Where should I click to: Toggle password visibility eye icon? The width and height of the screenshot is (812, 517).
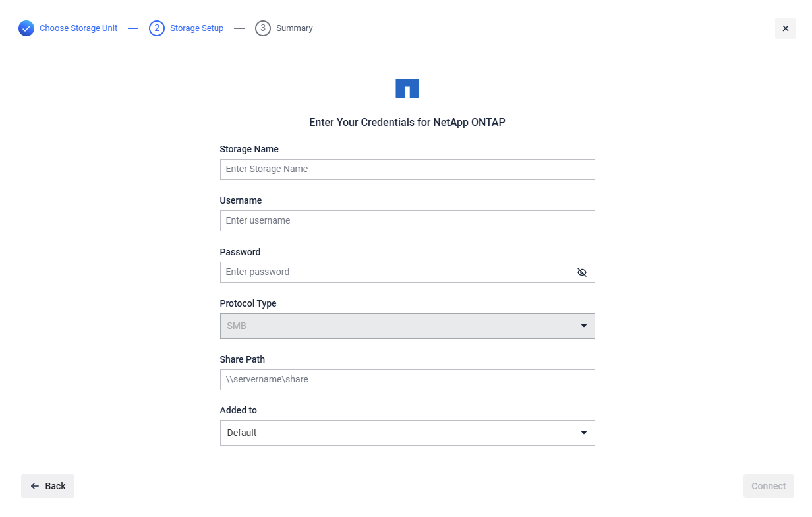(582, 272)
